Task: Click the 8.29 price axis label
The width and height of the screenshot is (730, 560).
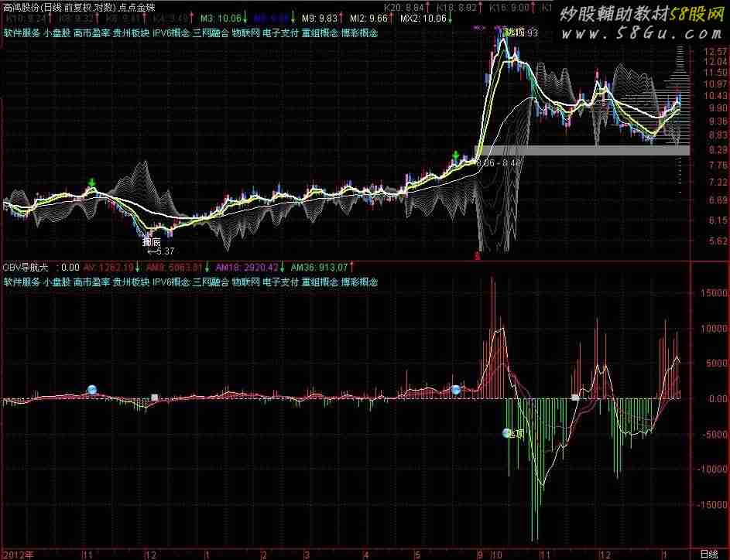Action: pos(718,149)
